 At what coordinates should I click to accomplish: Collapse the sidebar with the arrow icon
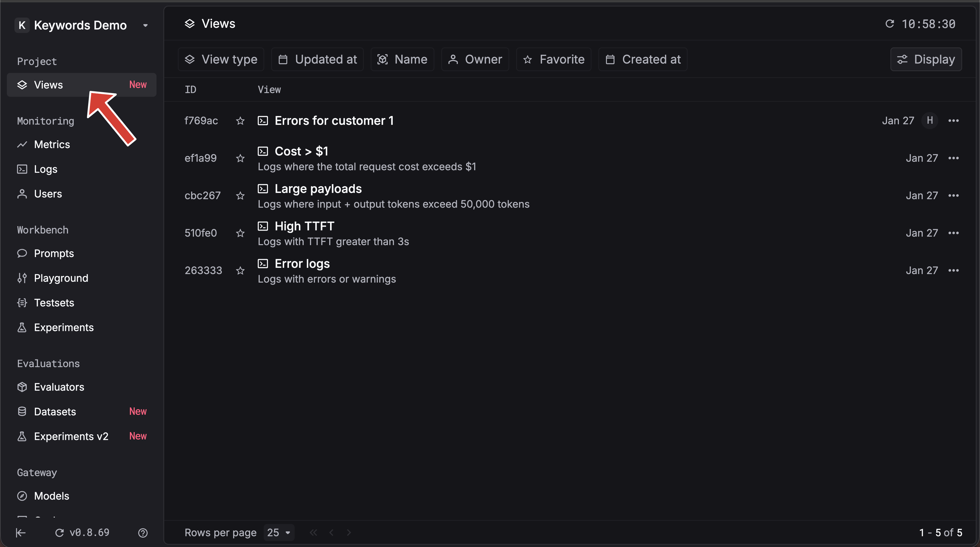pos(21,533)
